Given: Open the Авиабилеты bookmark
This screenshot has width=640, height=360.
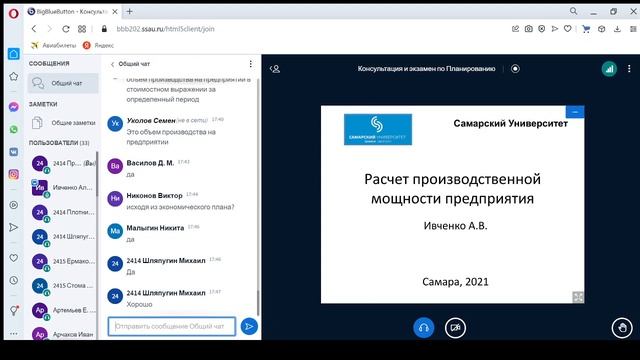Looking at the screenshot, I should 53,45.
